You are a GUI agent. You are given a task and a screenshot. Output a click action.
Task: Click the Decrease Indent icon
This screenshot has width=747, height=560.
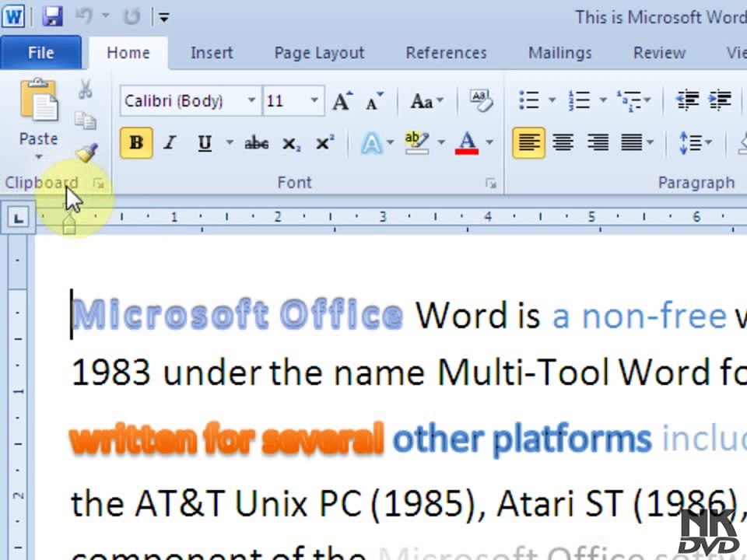[x=687, y=100]
